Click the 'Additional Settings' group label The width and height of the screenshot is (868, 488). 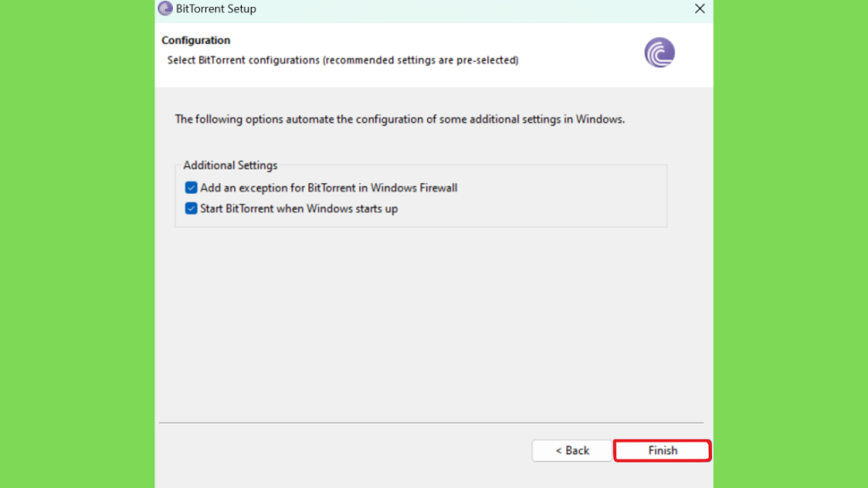click(231, 165)
